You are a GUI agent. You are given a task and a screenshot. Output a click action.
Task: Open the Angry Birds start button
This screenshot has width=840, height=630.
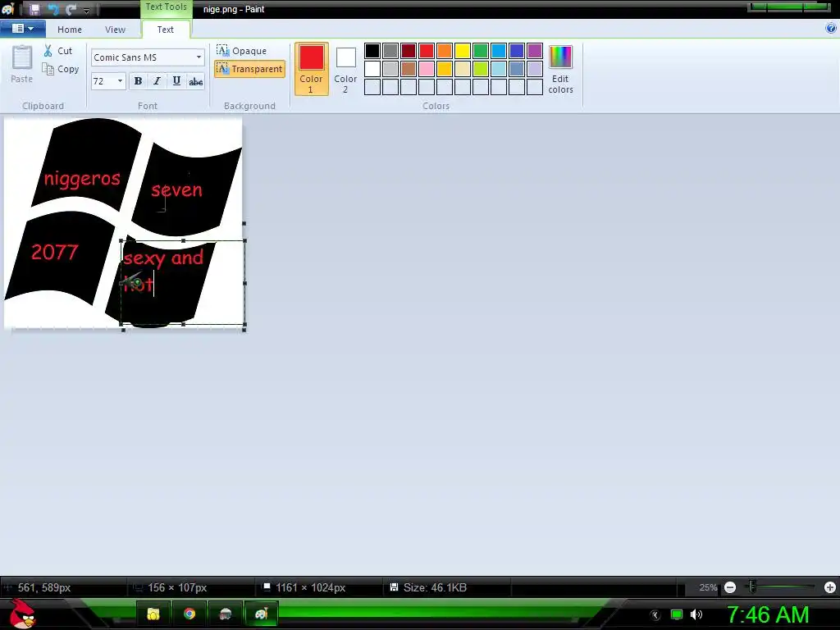click(x=22, y=614)
